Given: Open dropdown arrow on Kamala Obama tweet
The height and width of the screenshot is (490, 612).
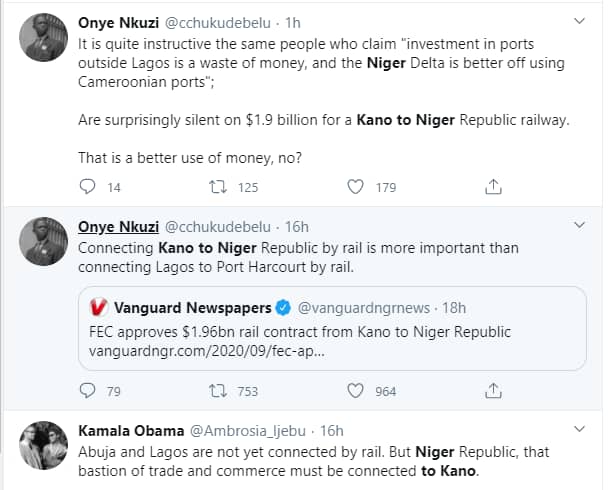Looking at the screenshot, I should point(579,430).
